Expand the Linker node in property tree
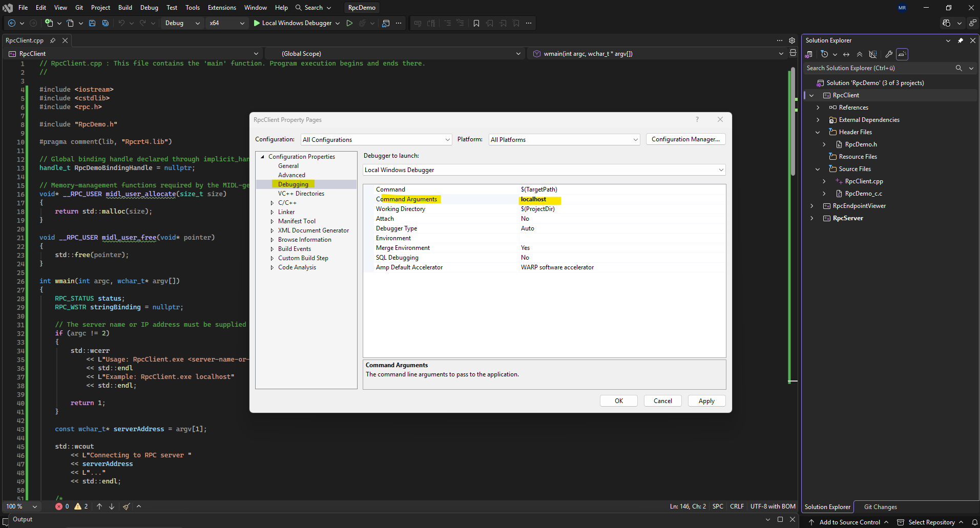 (272, 212)
